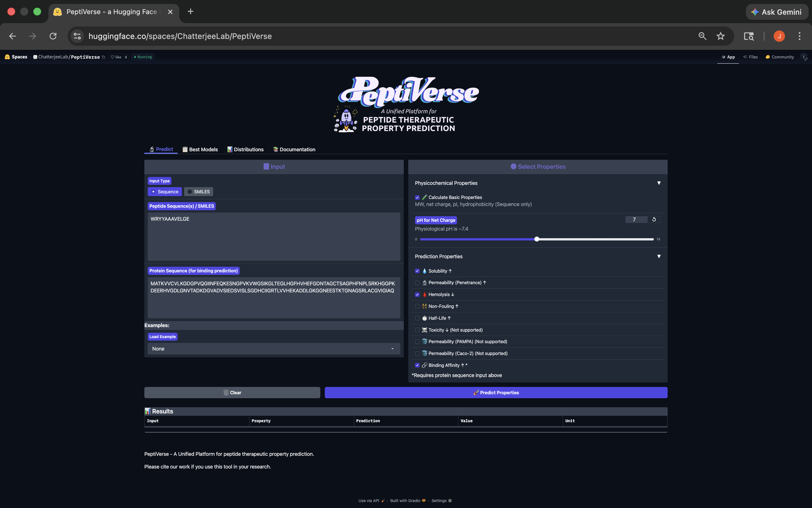Close the PeptiVerse browser tab
Screen dimensions: 812x508
[170, 12]
